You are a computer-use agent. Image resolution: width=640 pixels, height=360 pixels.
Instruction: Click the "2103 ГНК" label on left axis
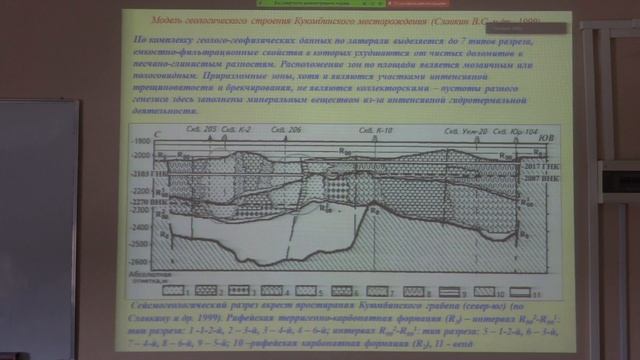click(x=149, y=174)
